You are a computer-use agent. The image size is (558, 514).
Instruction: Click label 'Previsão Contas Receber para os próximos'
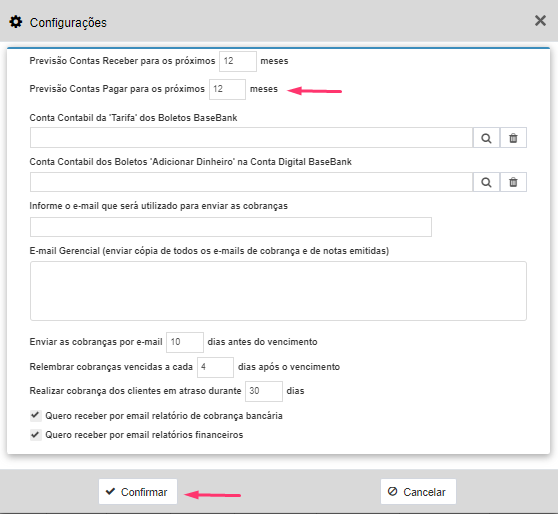tap(122, 61)
